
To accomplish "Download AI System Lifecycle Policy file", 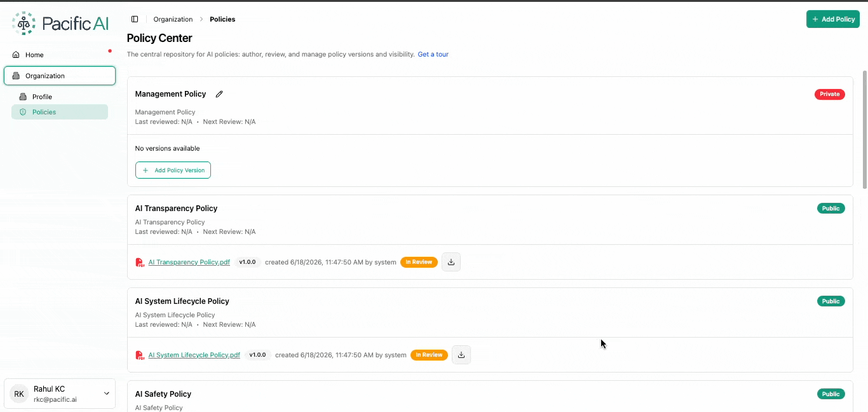I will (x=461, y=355).
